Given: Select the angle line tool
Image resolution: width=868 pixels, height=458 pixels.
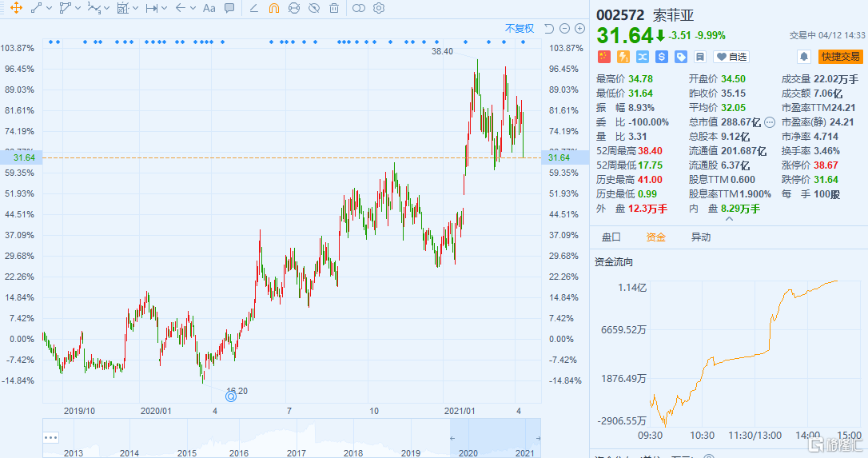Looking at the screenshot, I should pyautogui.click(x=254, y=8).
